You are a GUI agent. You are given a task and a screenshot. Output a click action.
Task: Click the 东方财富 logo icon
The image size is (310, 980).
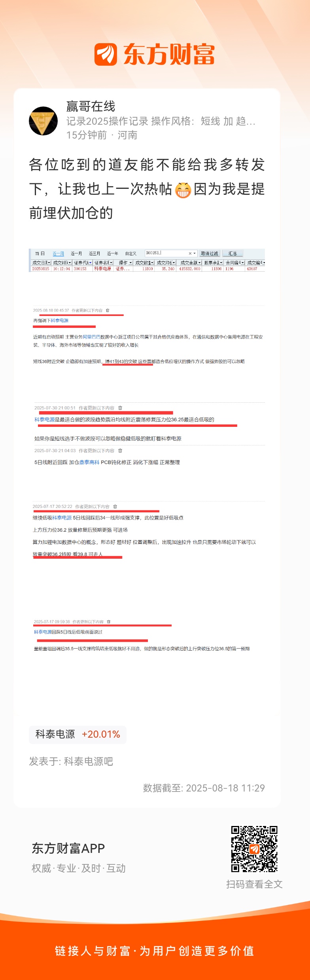tap(106, 54)
